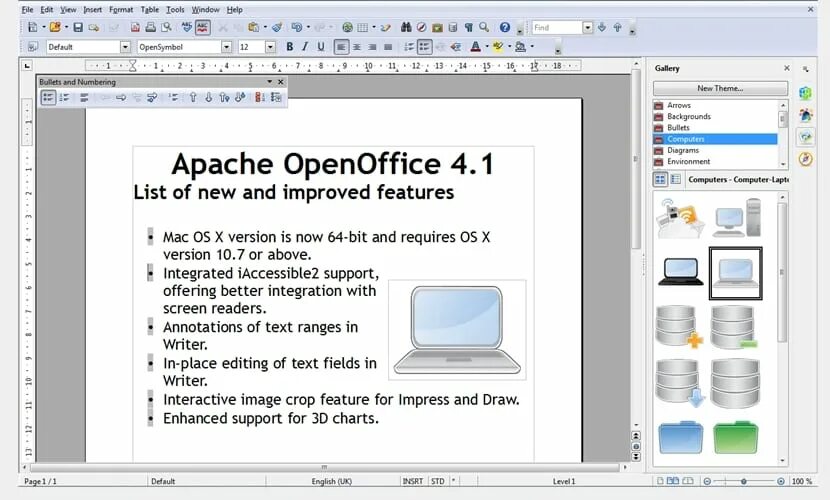Open Find & Replace binoculars icon

pyautogui.click(x=406, y=28)
